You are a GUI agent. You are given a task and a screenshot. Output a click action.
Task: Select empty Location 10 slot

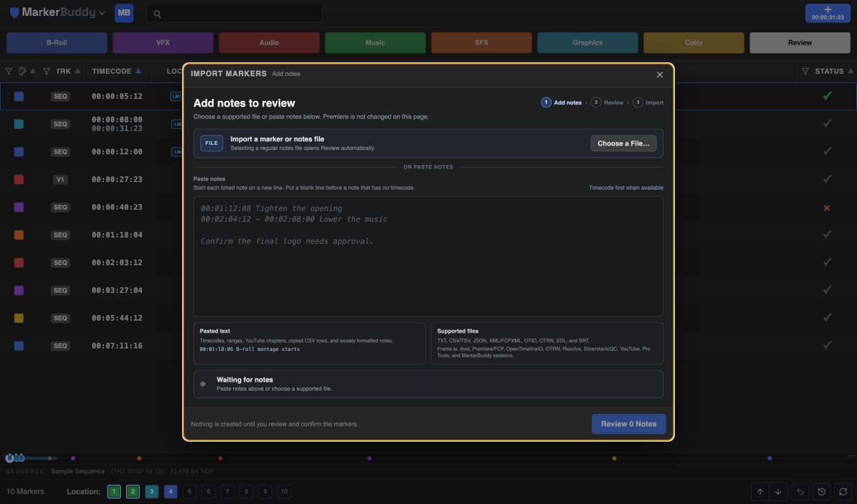point(284,491)
